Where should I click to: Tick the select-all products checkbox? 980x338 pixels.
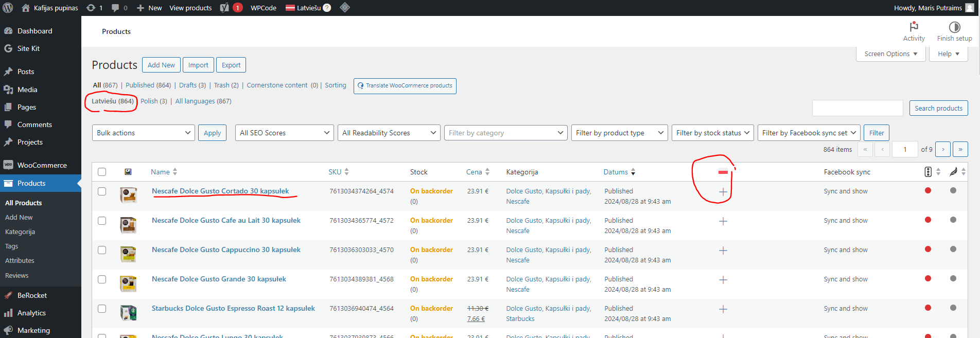(102, 172)
